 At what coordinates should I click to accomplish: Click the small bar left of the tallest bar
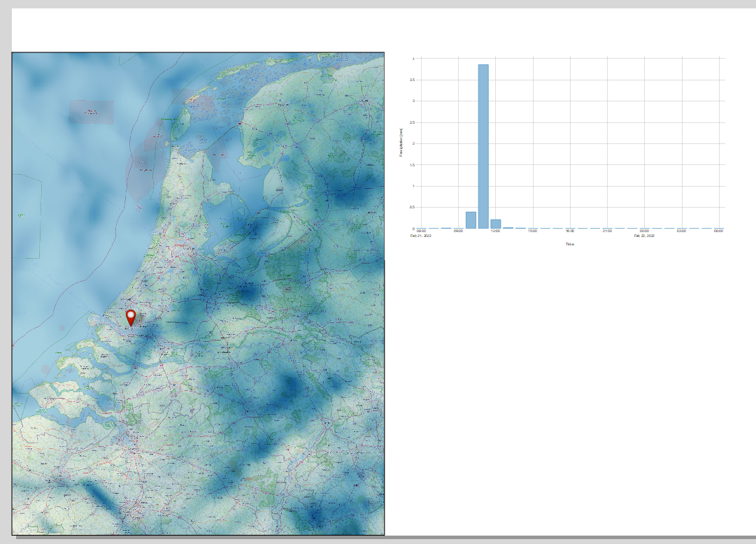pos(471,220)
